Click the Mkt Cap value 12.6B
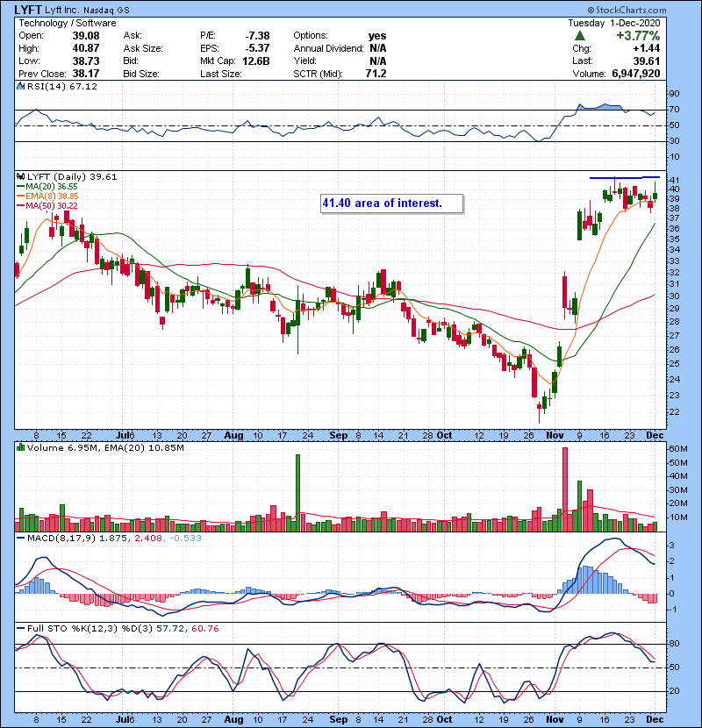The width and height of the screenshot is (702, 728). (x=256, y=61)
